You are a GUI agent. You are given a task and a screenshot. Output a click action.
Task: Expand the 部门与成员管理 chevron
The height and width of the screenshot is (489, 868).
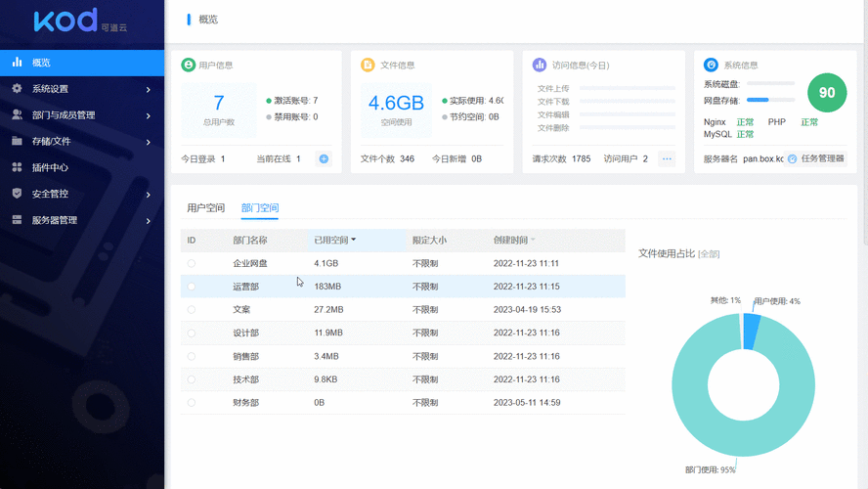[x=149, y=115]
